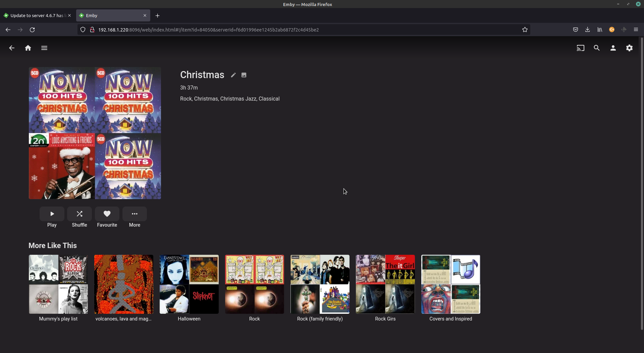Navigate home using the house icon
The height and width of the screenshot is (353, 644).
pyautogui.click(x=28, y=48)
